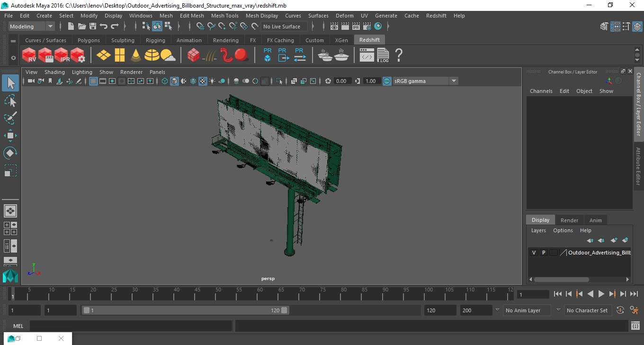Create Redshift spot light cone icon
The height and width of the screenshot is (345, 644).
coord(136,55)
